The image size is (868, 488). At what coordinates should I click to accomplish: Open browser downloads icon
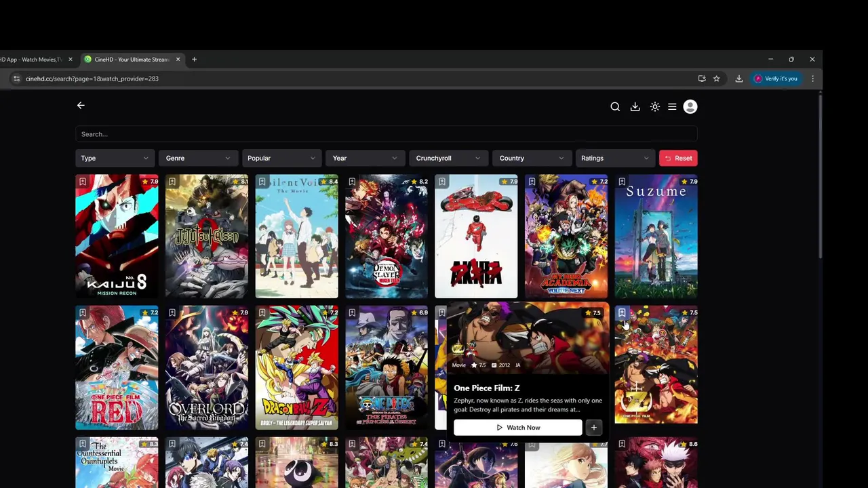pos(739,79)
